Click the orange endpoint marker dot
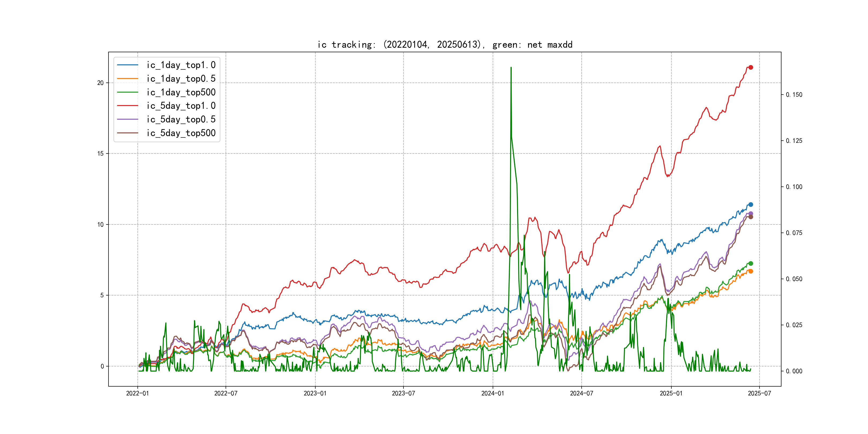868x434 pixels. pyautogui.click(x=750, y=271)
